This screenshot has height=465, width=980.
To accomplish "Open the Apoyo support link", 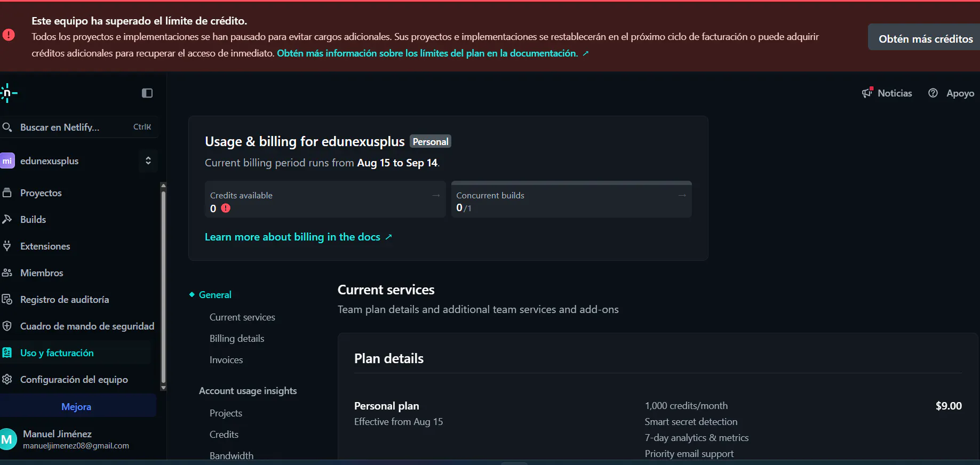I will (x=960, y=93).
